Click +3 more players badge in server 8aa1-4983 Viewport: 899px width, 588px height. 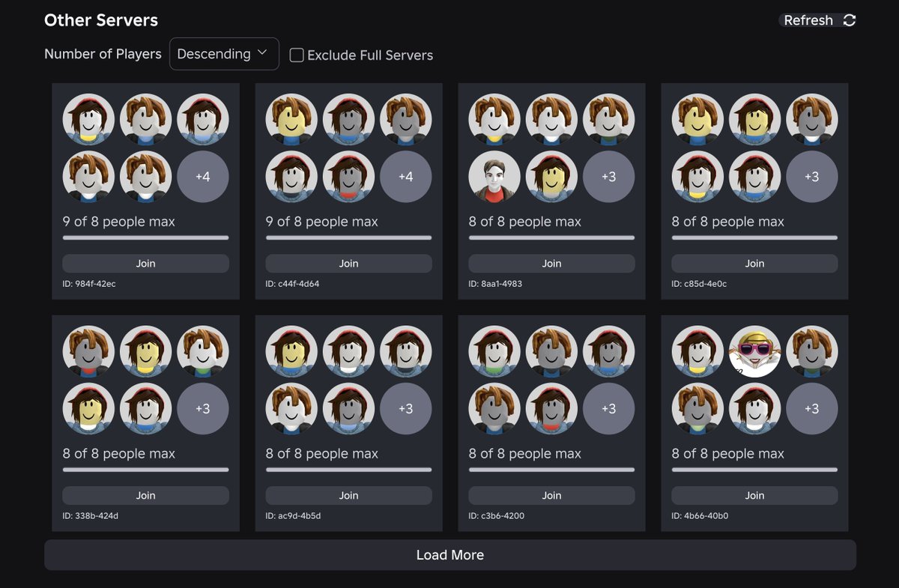pos(609,177)
